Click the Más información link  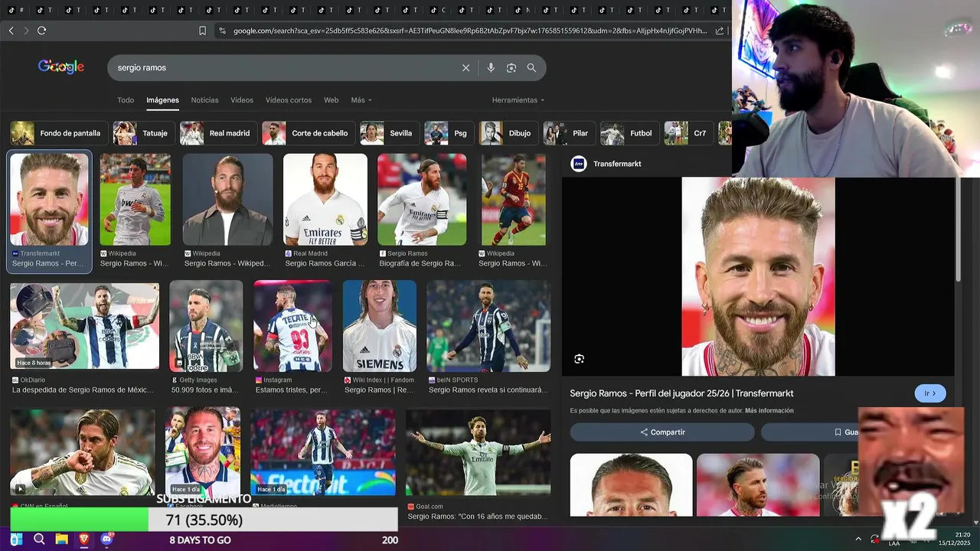point(769,411)
